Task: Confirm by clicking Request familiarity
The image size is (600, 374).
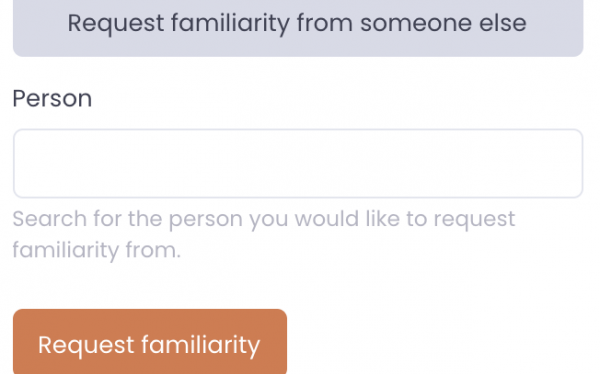Action: [150, 342]
